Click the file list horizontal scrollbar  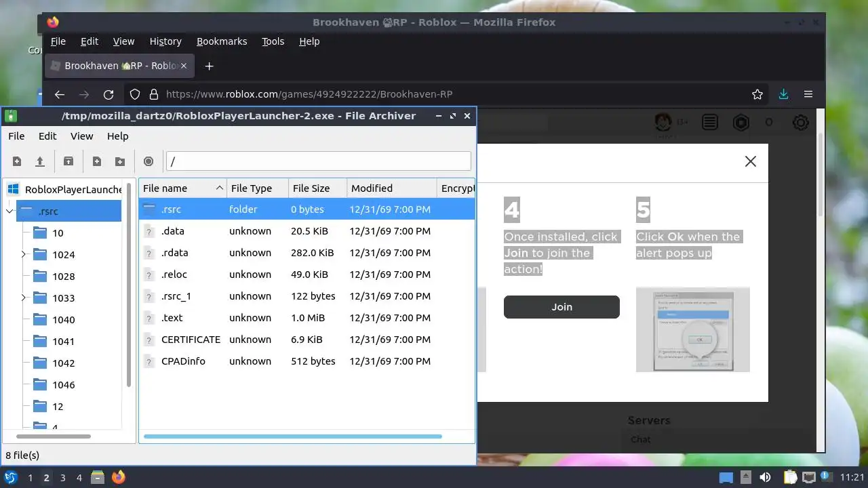pos(293,436)
